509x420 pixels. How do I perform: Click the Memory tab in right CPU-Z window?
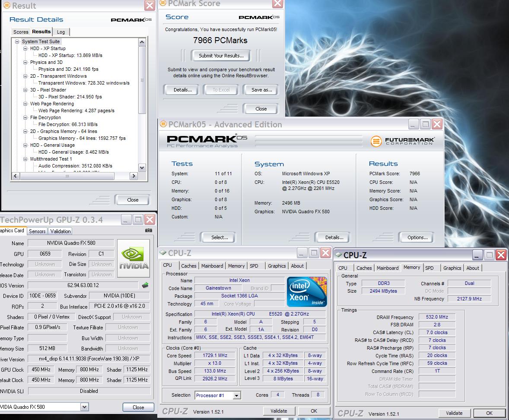[412, 267]
